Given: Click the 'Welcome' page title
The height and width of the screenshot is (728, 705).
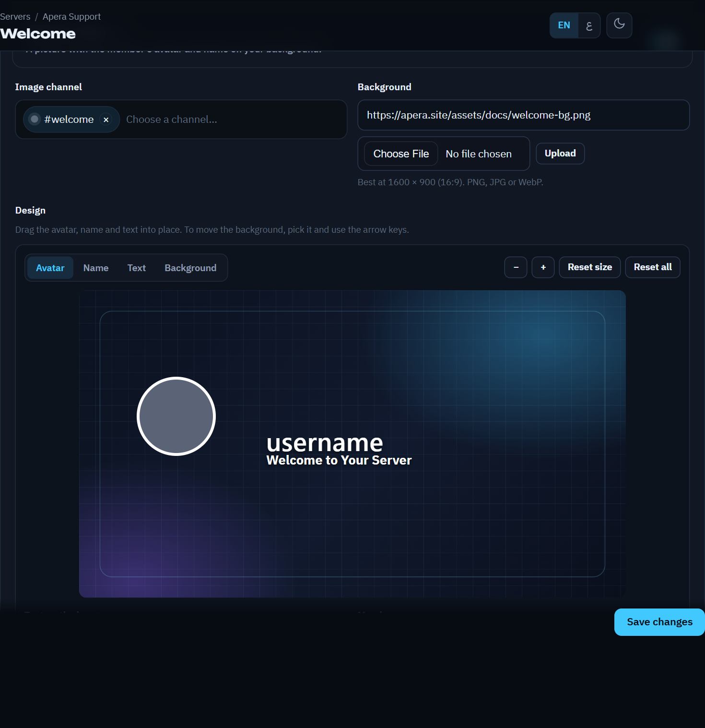Looking at the screenshot, I should pyautogui.click(x=38, y=34).
